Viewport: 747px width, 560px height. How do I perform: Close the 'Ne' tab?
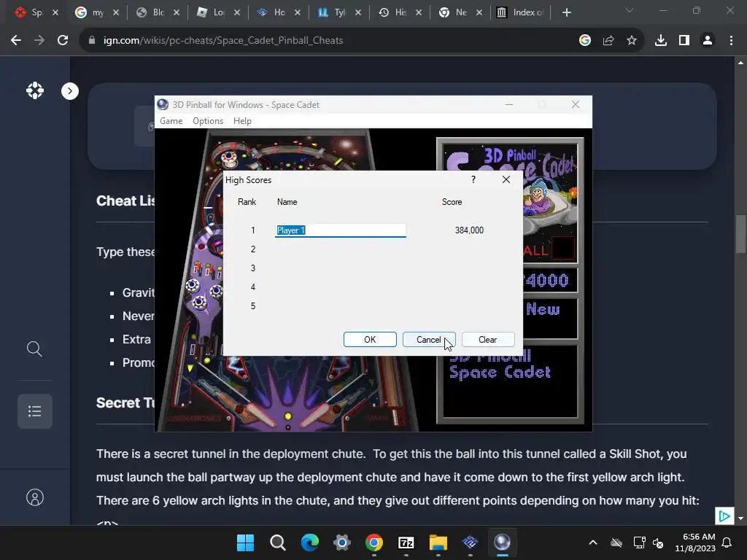click(x=479, y=12)
